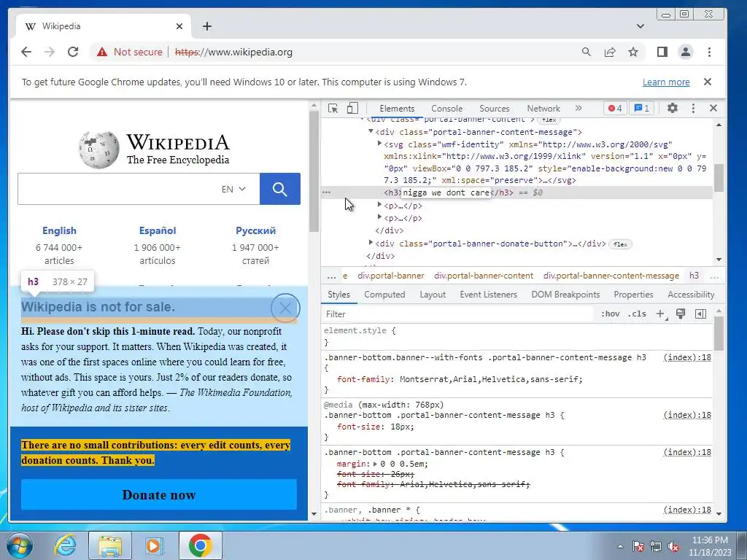Dismiss the Chrome update info bar
Screen dimensions: 747x560
coord(708,82)
